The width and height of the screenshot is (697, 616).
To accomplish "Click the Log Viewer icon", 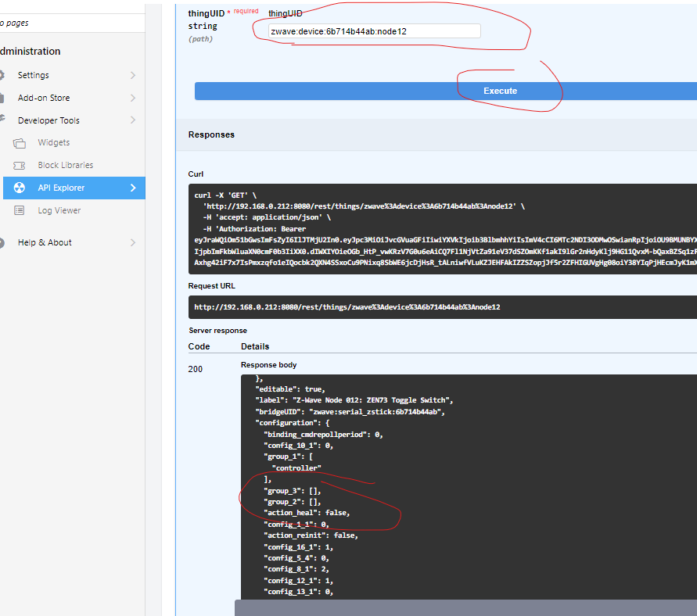I will pyautogui.click(x=20, y=211).
